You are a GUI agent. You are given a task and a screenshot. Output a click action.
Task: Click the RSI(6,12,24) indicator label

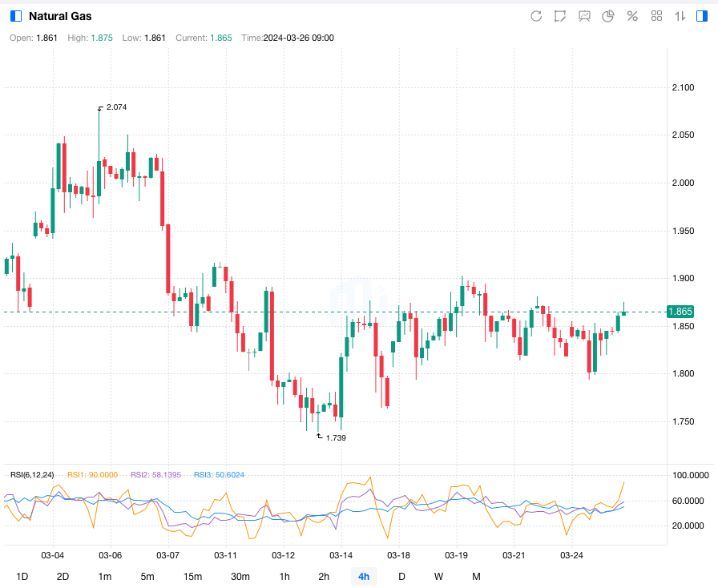tap(34, 475)
